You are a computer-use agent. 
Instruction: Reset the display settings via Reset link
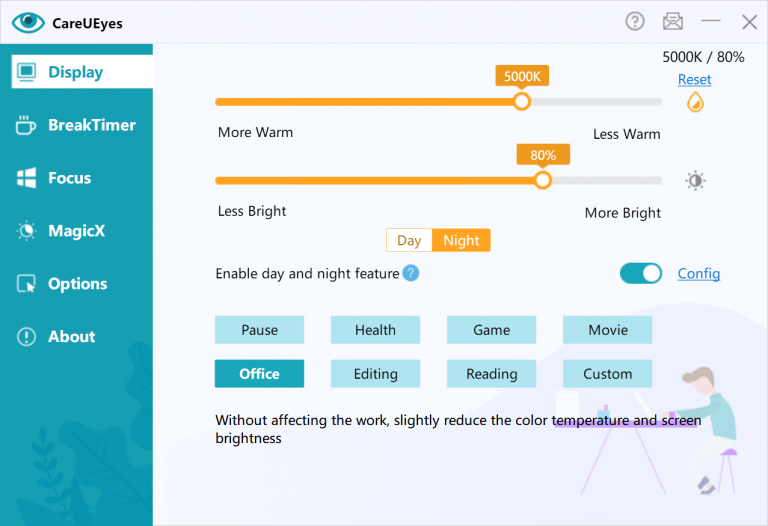695,79
